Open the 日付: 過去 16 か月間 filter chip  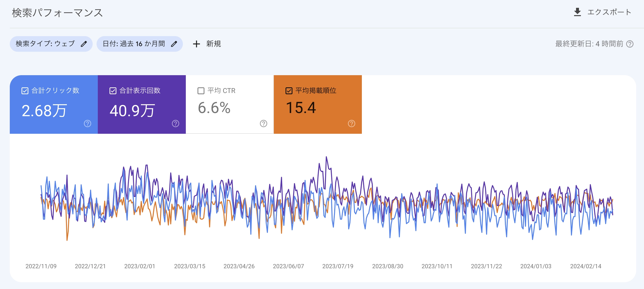(x=140, y=44)
